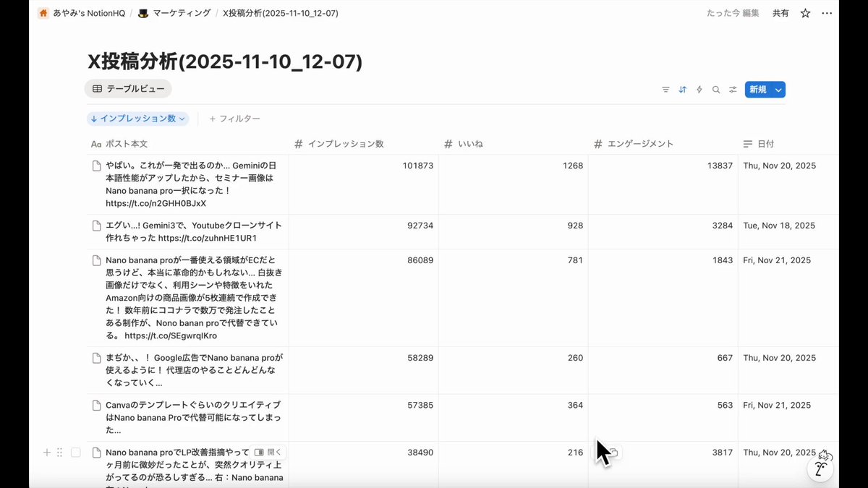Screen dimensions: 868x488
Task: Open the filter icon in the database toolbar
Action: point(665,90)
